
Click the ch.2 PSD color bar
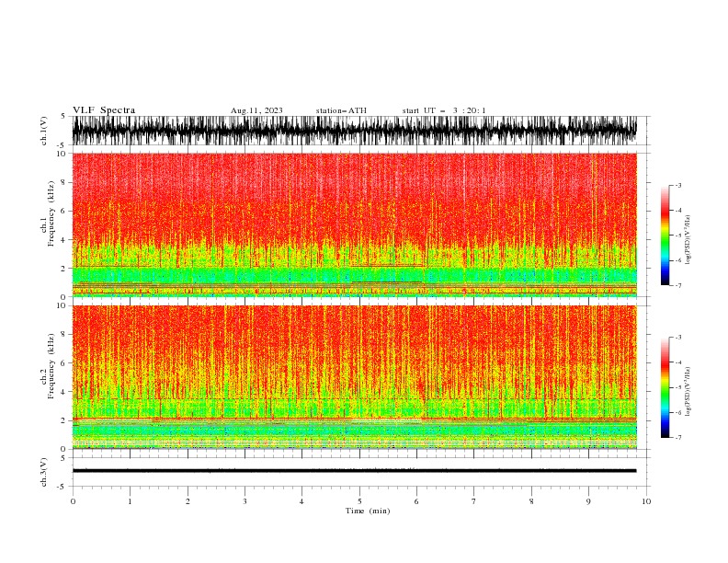point(665,387)
